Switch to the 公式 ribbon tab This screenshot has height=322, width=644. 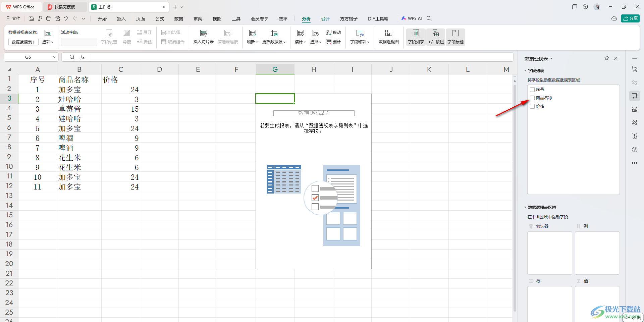(160, 19)
